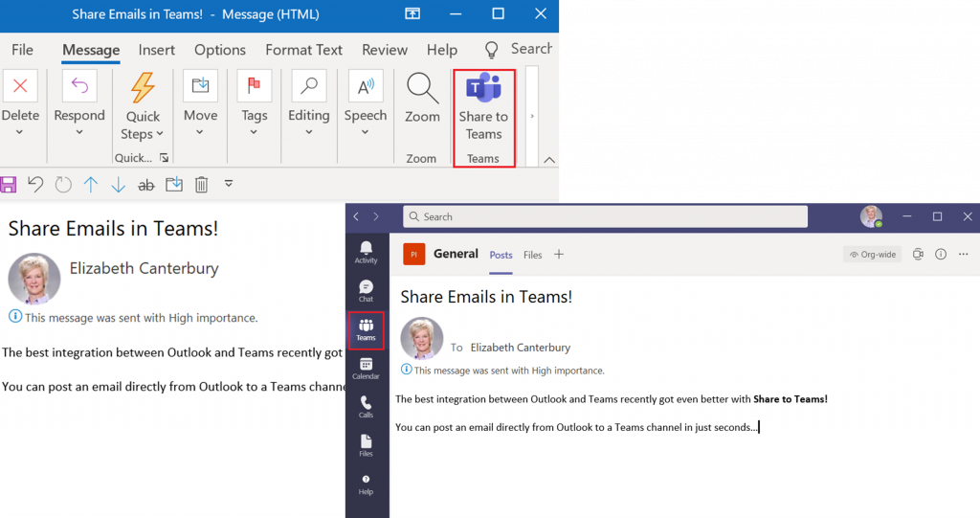This screenshot has width=980, height=518.
Task: Switch to Files tab in General channel
Action: (532, 255)
